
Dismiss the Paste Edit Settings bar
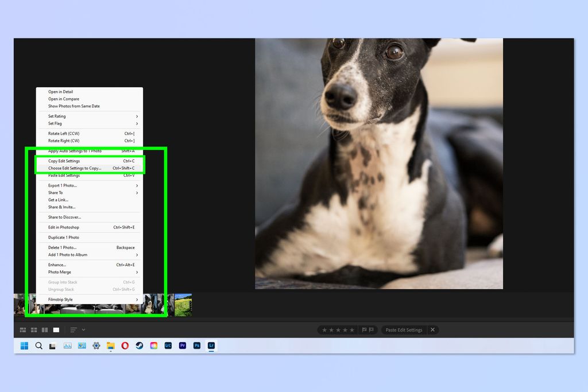pyautogui.click(x=433, y=329)
